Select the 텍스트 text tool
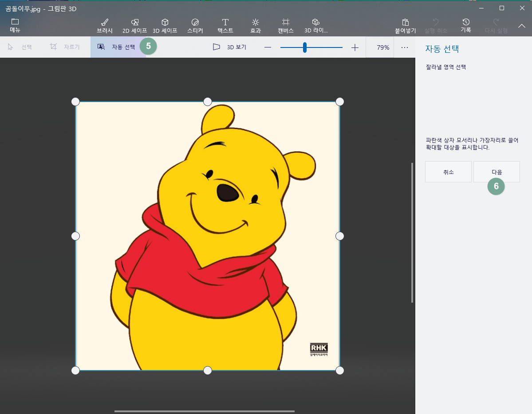Image resolution: width=532 pixels, height=414 pixels. click(x=225, y=26)
